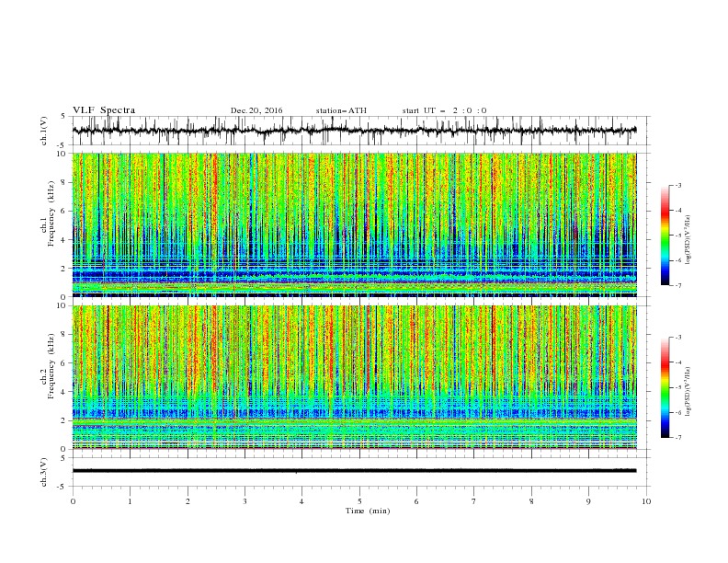
Task: Click the ch.1 voltage waveform trace
Action: click(x=354, y=131)
